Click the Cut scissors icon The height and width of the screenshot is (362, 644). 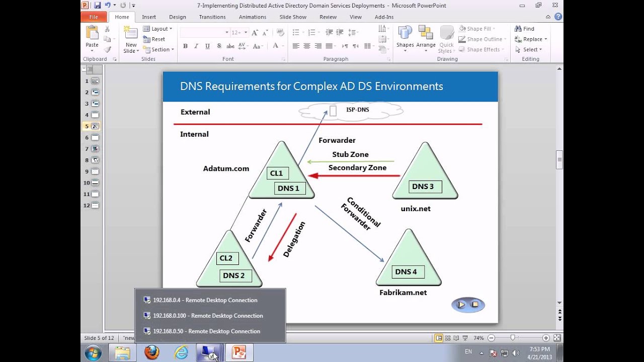click(107, 29)
